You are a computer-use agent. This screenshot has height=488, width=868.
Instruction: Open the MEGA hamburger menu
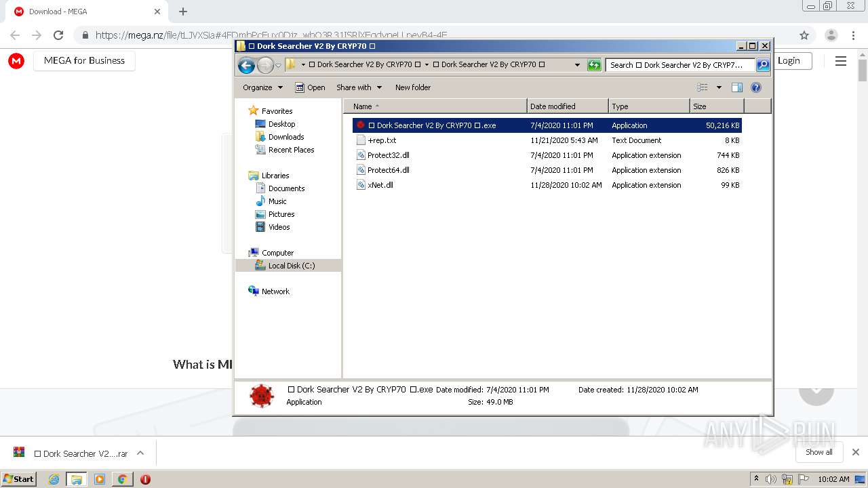(841, 61)
